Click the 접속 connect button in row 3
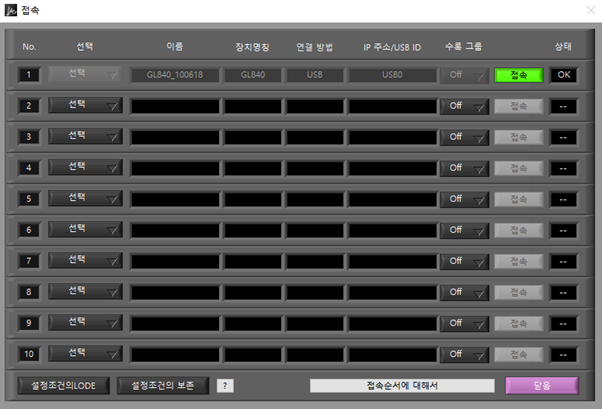602x409 pixels. [519, 137]
